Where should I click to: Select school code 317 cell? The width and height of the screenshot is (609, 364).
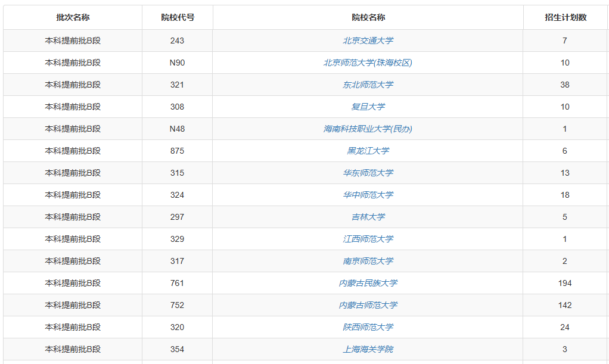click(x=177, y=261)
